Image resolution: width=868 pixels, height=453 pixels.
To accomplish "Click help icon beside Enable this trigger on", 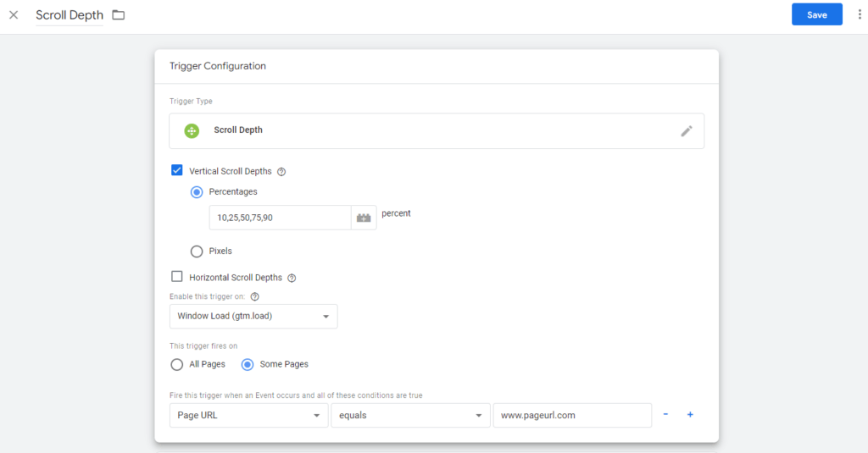I will [x=254, y=297].
